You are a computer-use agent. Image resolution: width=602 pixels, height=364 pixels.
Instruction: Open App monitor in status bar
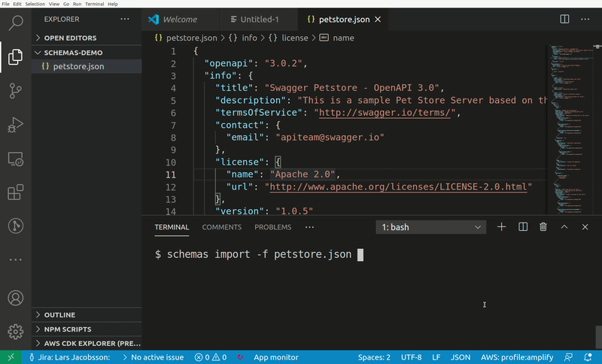[276, 357]
